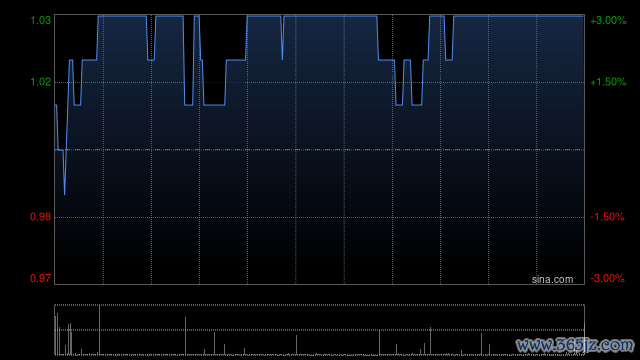
Task: Click the last volume bar at right edge
Action: coord(584,339)
